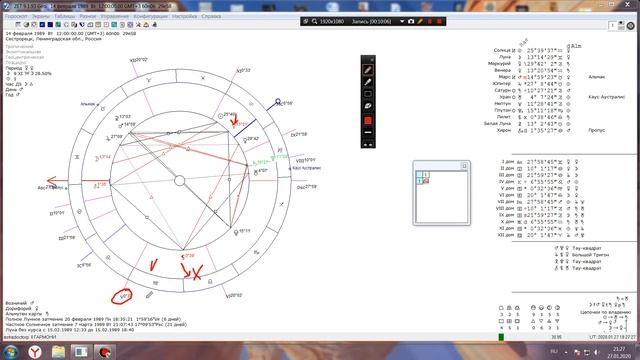Open the recorder dropdown arrow

click(x=402, y=21)
